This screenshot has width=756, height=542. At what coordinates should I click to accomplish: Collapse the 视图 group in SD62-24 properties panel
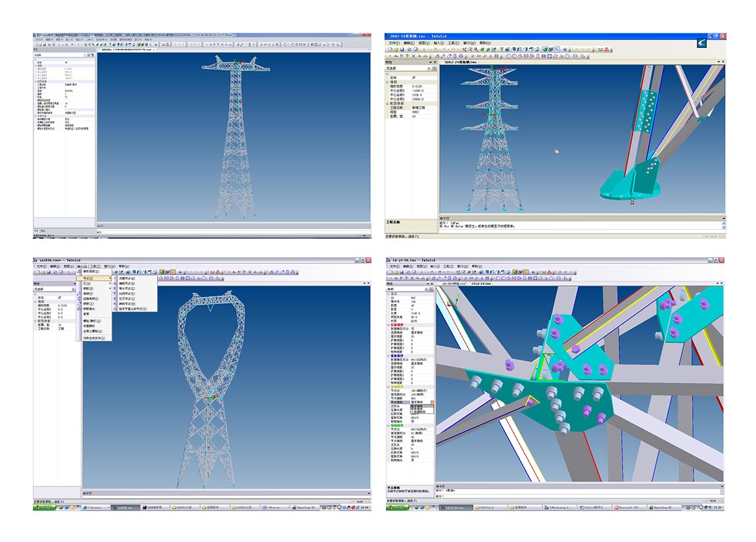click(x=387, y=82)
